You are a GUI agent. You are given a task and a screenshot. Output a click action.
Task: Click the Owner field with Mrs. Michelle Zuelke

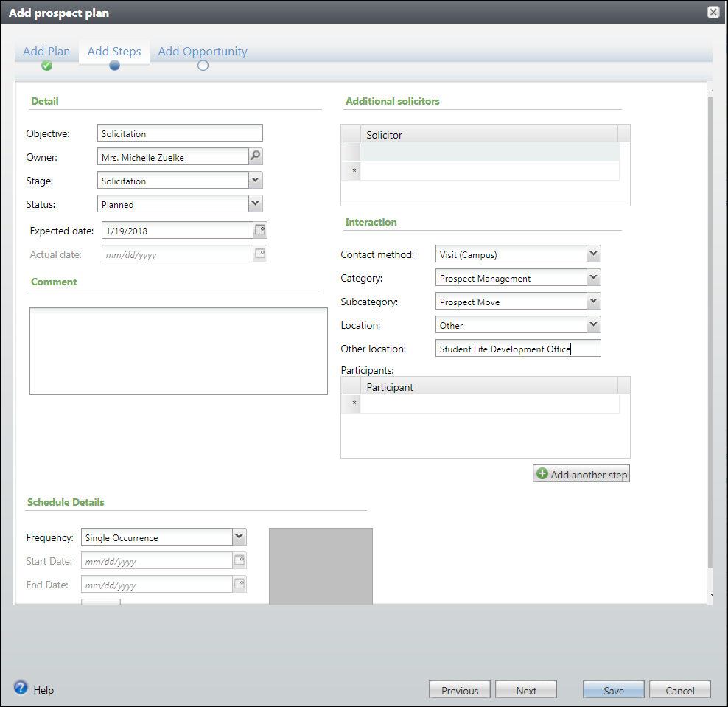173,156
